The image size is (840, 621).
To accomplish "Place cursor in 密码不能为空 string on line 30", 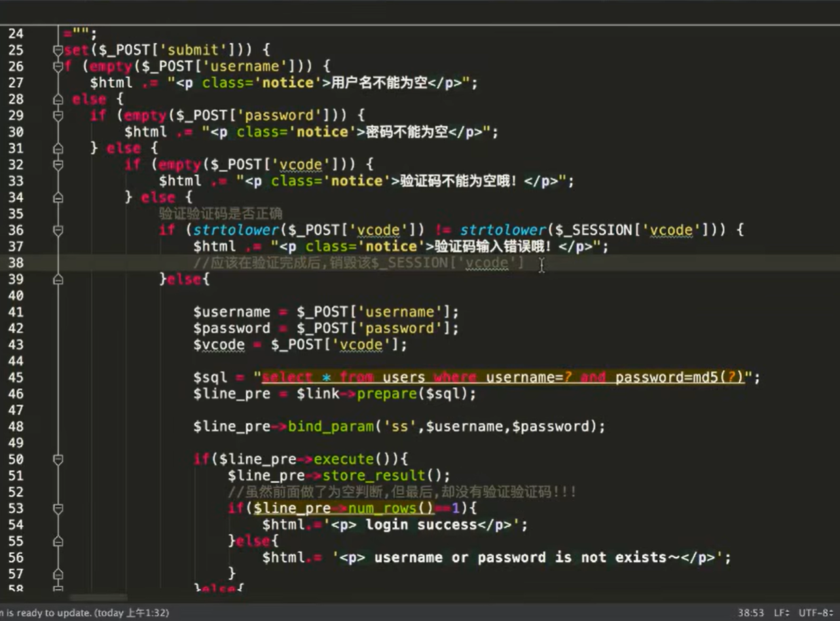I will (407, 132).
